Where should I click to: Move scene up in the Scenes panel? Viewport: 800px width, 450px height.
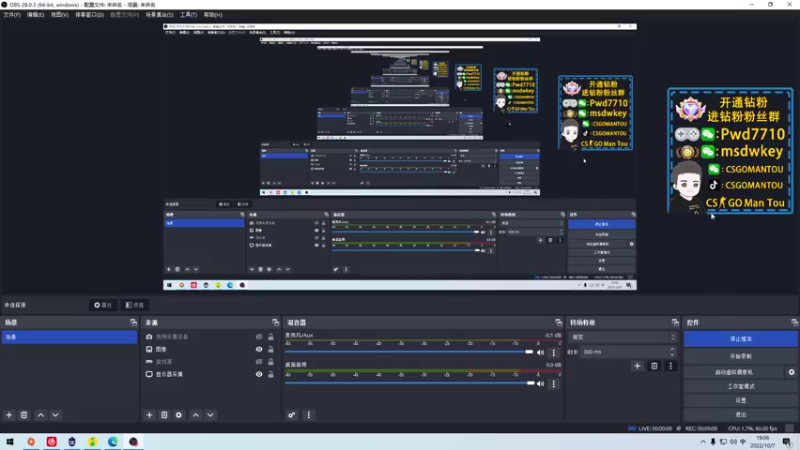(41, 415)
